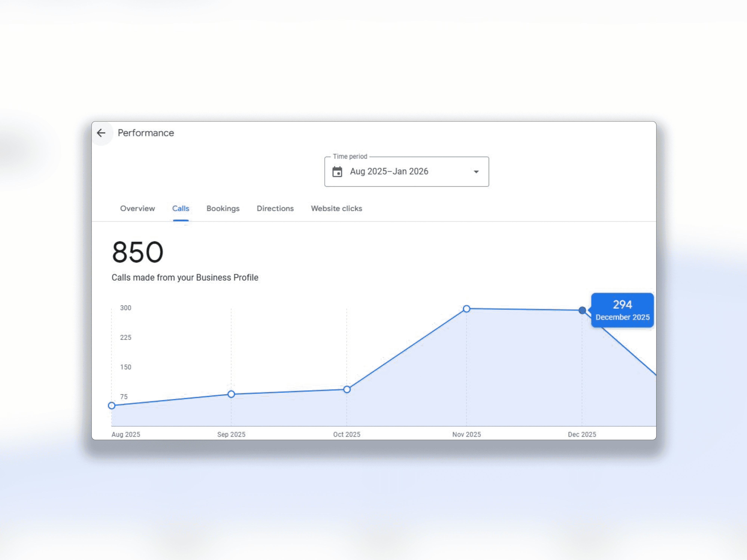This screenshot has height=560, width=747.
Task: Switch to Website clicks tab
Action: [336, 209]
